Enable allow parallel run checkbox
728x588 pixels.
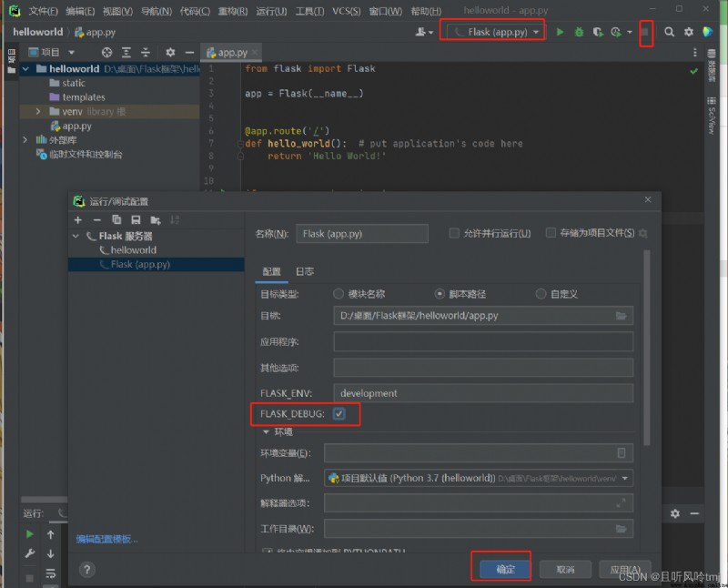[454, 233]
